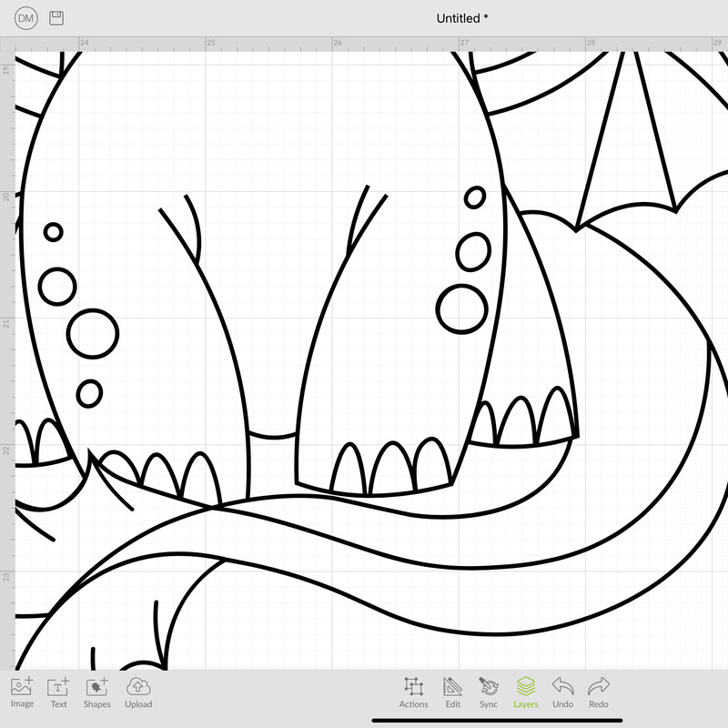
Task: Tap the home indicator bar at bottom
Action: pos(497,722)
